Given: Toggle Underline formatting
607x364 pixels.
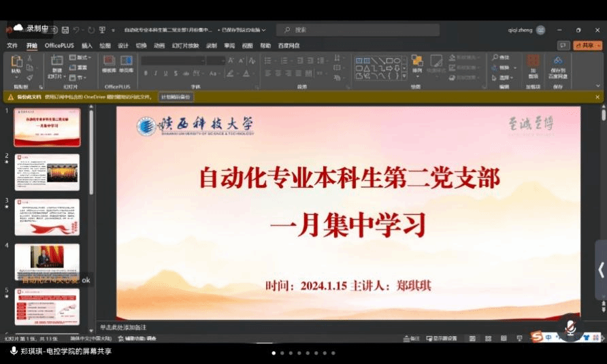Looking at the screenshot, I should (x=165, y=73).
